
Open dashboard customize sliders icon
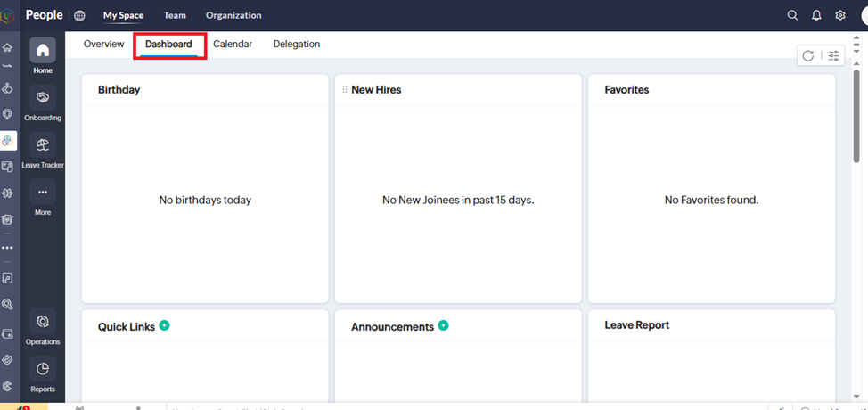click(833, 56)
